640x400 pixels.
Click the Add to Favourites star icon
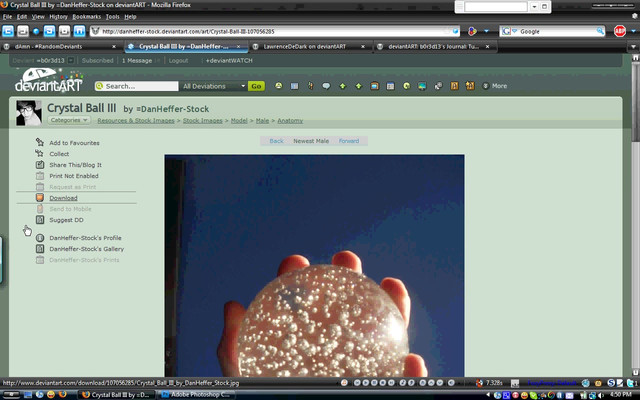pyautogui.click(x=40, y=142)
